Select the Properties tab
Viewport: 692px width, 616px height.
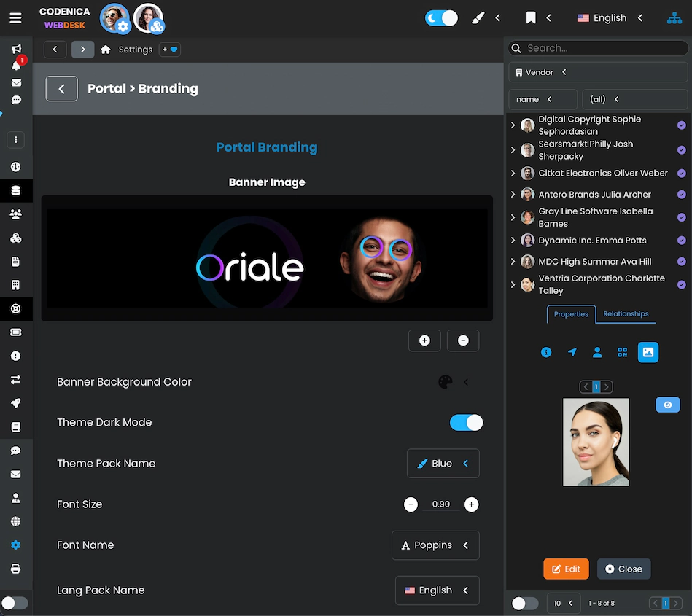tap(571, 313)
